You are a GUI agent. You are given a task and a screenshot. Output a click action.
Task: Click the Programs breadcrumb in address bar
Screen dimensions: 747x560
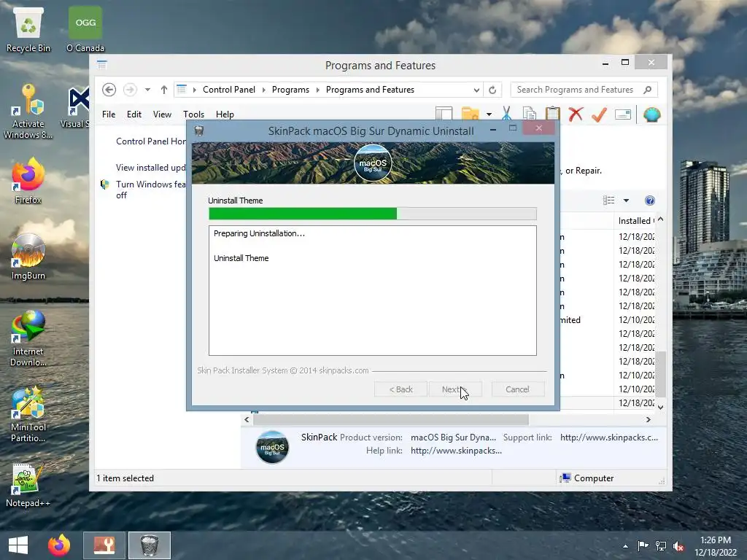[290, 90]
